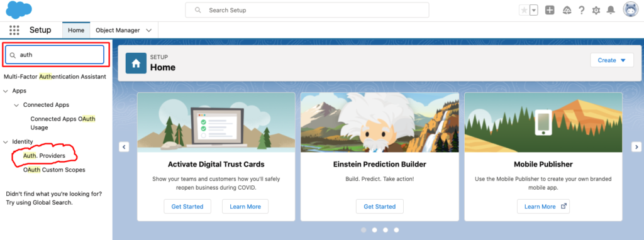Open the App Launcher dots grid
The width and height of the screenshot is (644, 240).
point(14,30)
